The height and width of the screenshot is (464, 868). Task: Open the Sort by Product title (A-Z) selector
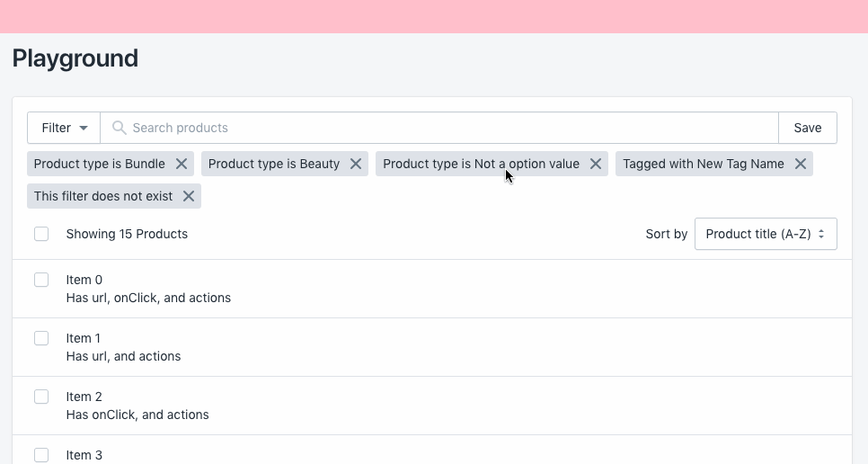[766, 234]
